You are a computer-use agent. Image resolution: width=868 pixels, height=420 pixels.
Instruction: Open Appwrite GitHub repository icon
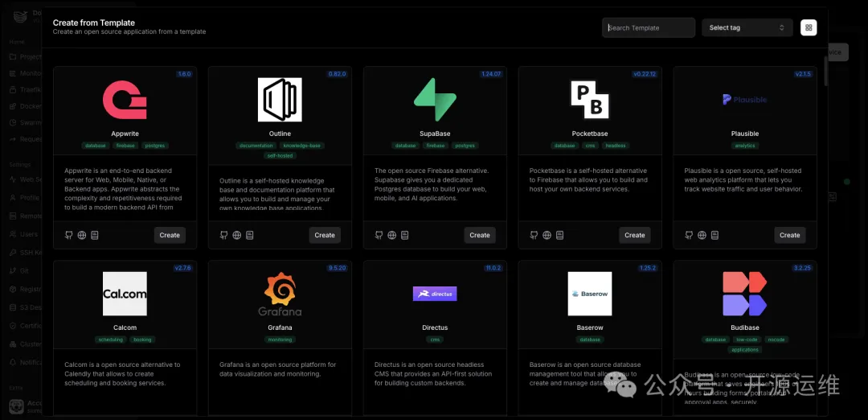[68, 235]
